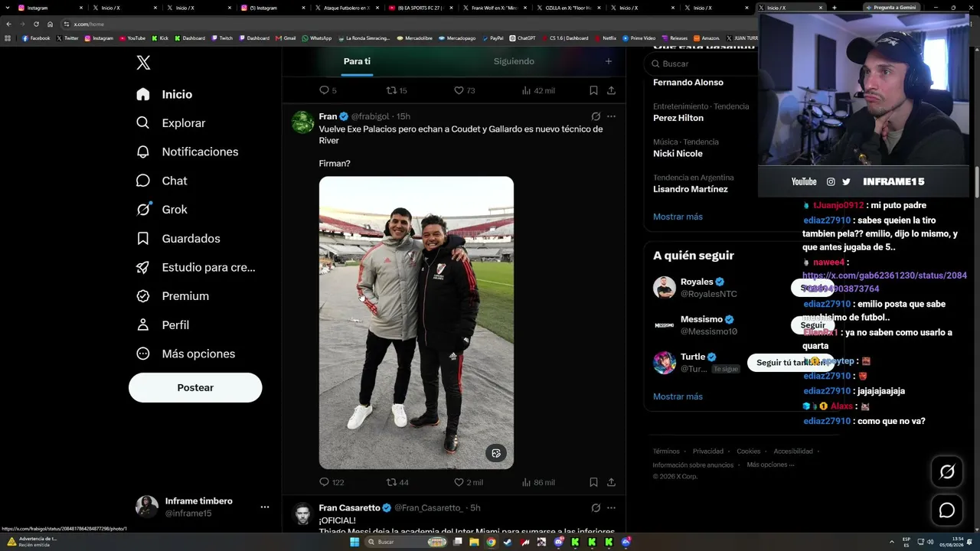Open Steam from the taskbar
The image size is (980, 551).
[508, 542]
